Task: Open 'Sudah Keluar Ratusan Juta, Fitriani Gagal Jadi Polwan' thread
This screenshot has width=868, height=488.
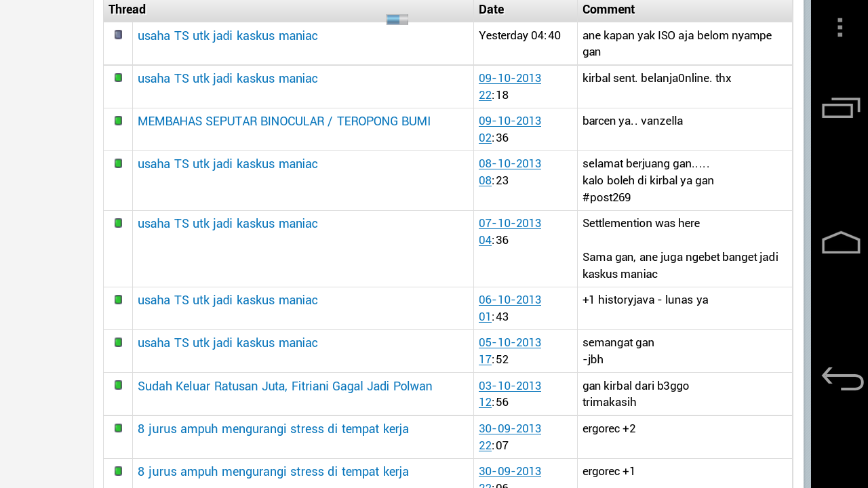Action: tap(285, 386)
